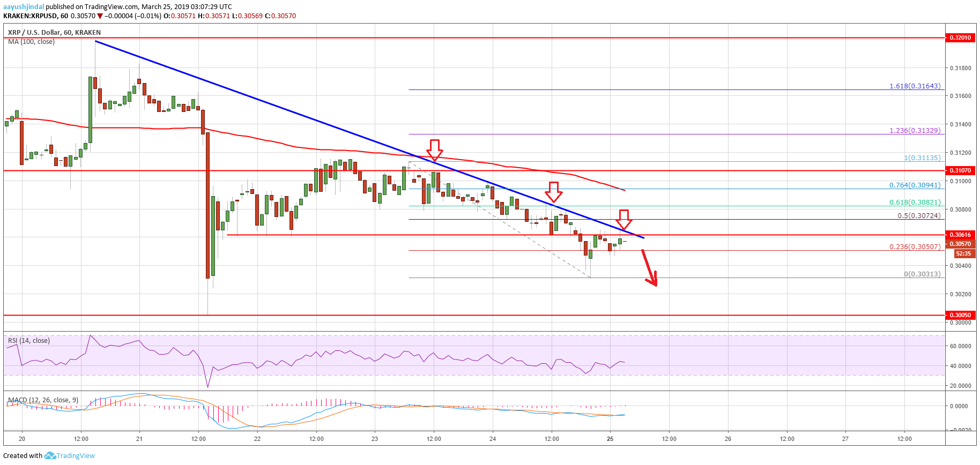Click the Fibonacci 0.764(0.30941) label
Viewport: 980px width, 465px height.
[x=915, y=185]
